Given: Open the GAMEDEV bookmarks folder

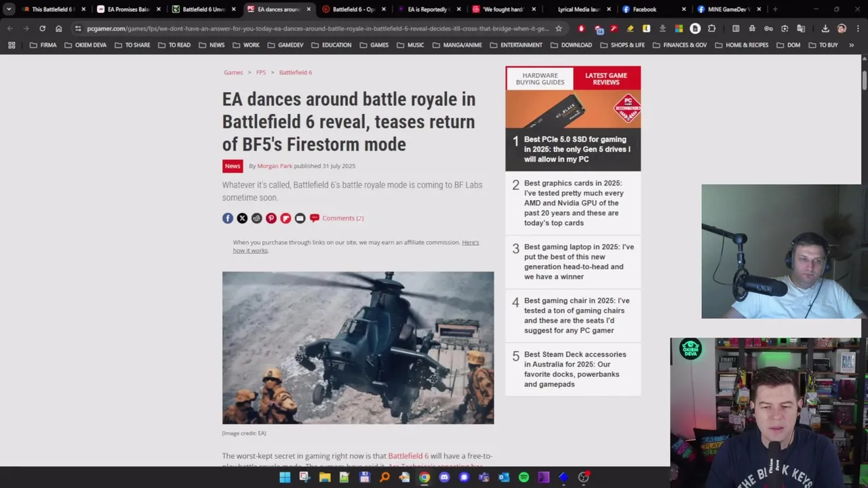Looking at the screenshot, I should pos(285,45).
